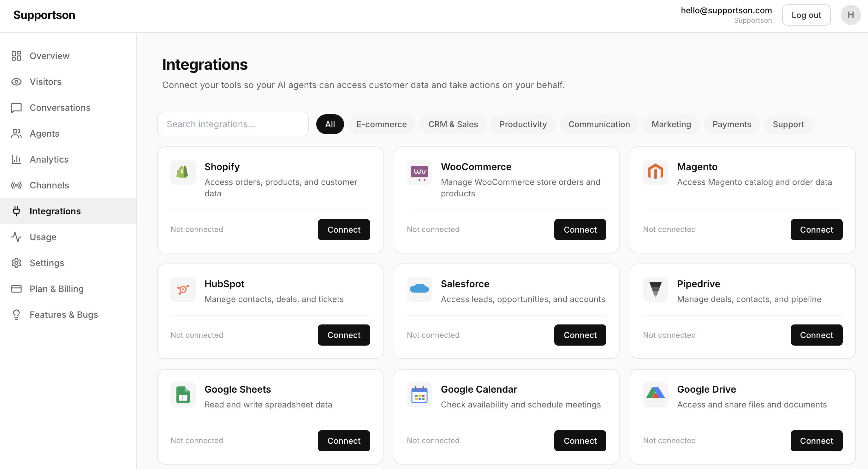Click Google Calendar's "Check availability" description

520,405
